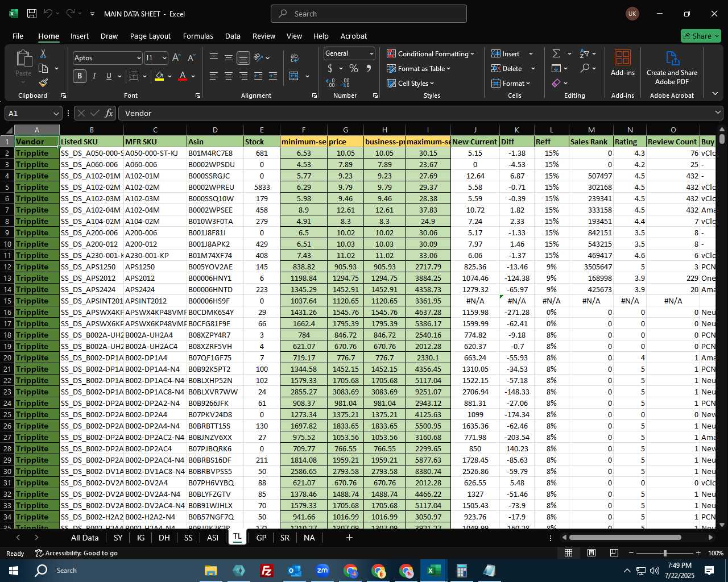Click the Share button
The image size is (728, 582).
(x=701, y=36)
